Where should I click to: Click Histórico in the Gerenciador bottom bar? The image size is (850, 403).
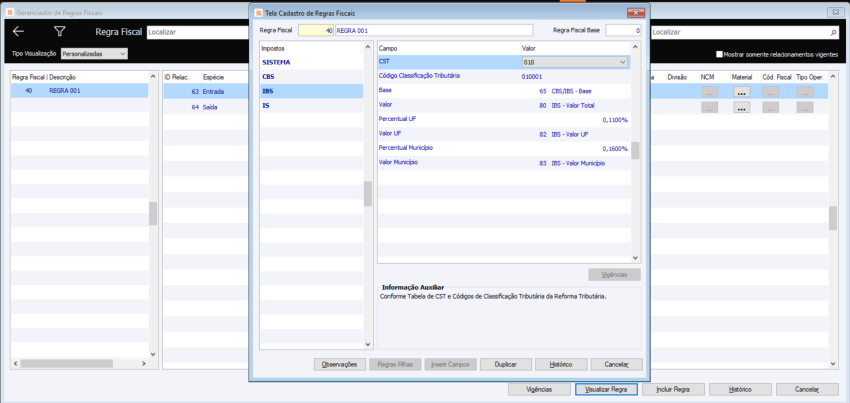(x=740, y=389)
